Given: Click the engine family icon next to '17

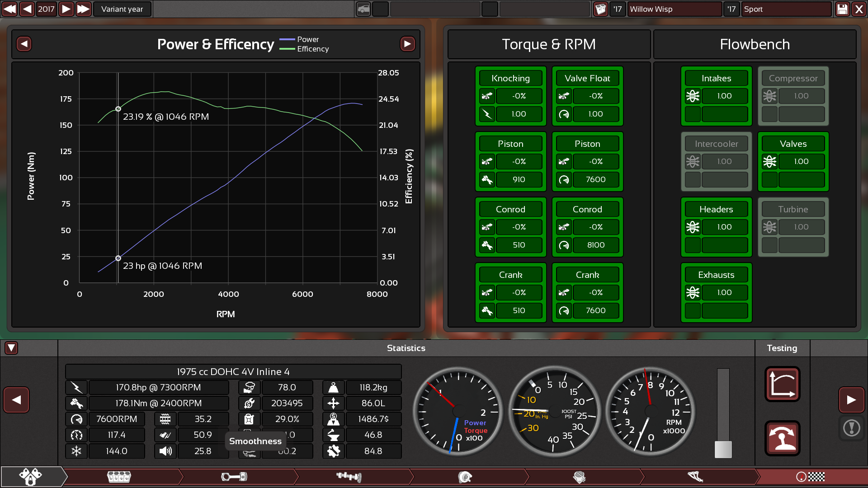Looking at the screenshot, I should pyautogui.click(x=600, y=9).
